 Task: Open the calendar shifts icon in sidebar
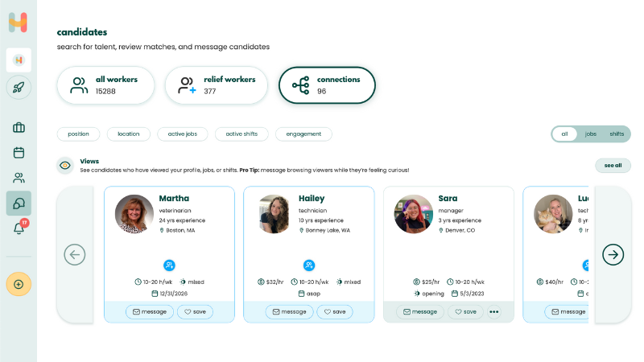[x=19, y=153]
